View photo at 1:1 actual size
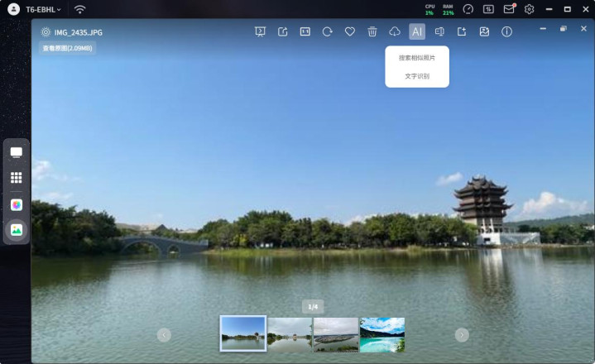Image resolution: width=595 pixels, height=364 pixels. coord(305,31)
